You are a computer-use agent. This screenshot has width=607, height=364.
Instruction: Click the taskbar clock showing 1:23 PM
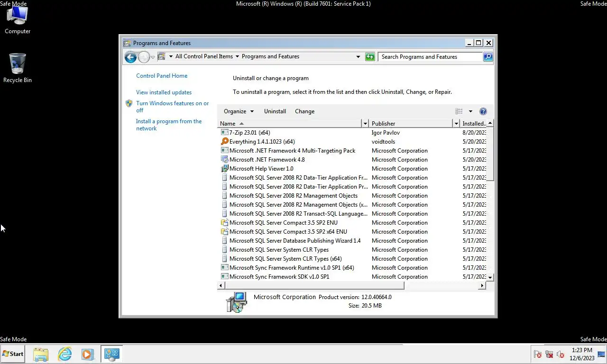tap(582, 354)
